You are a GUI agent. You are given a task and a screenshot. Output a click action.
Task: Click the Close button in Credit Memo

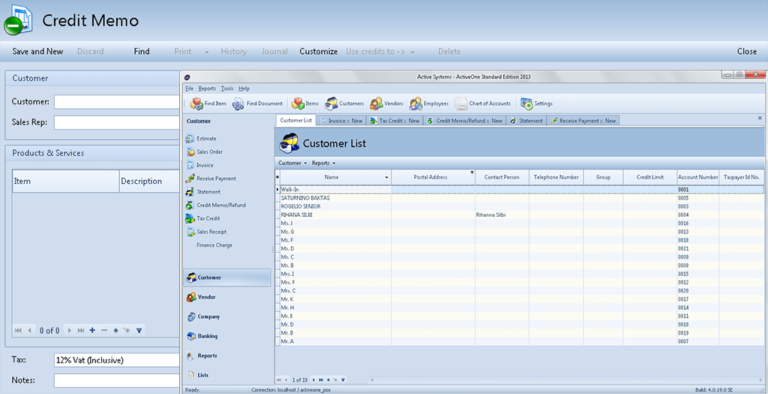747,51
